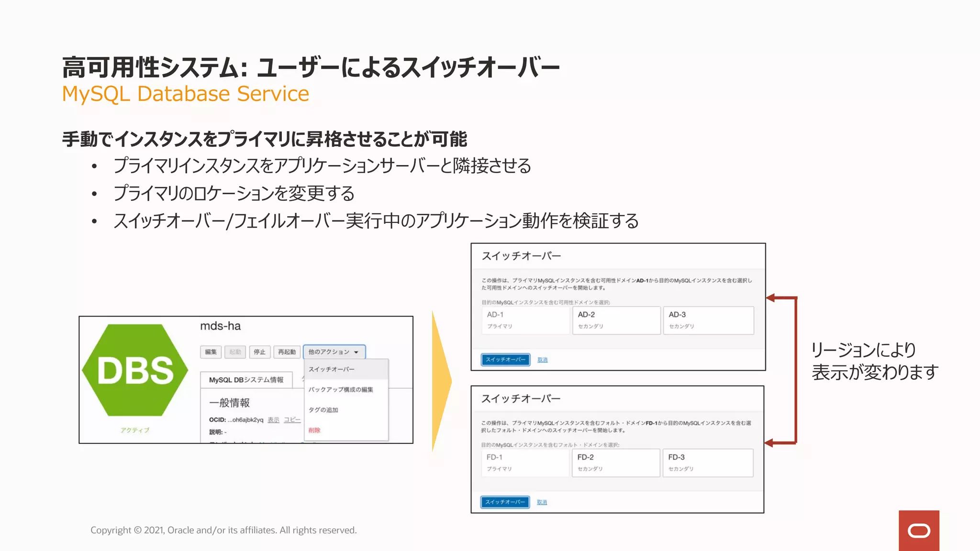Image resolution: width=980 pixels, height=551 pixels.
Task: Choose 削除 from the actions menu
Action: tap(345, 430)
